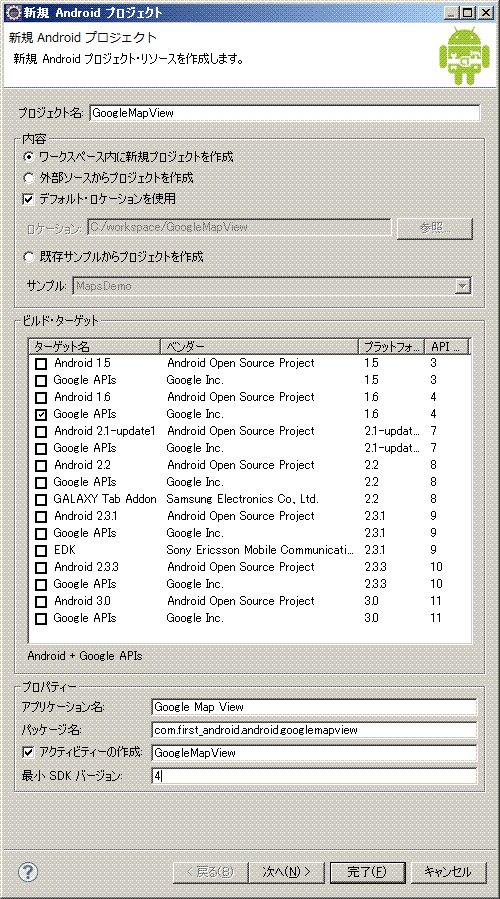Check Android 2.1-update1 target checkbox
The height and width of the screenshot is (899, 500).
pos(41,431)
